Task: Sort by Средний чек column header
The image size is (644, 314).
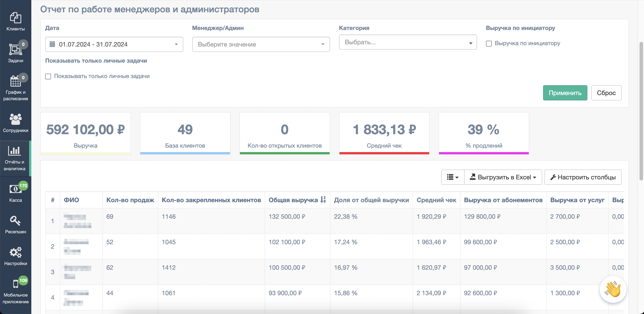Action: (436, 200)
